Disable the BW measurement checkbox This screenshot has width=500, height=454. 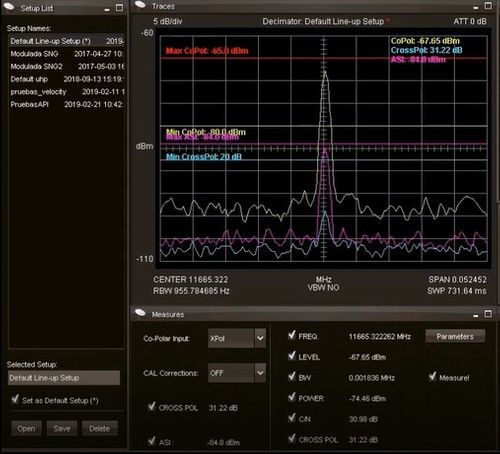coord(292,376)
